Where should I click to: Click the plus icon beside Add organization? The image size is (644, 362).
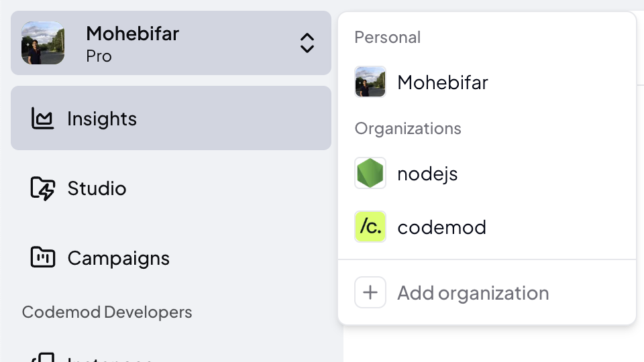click(370, 293)
